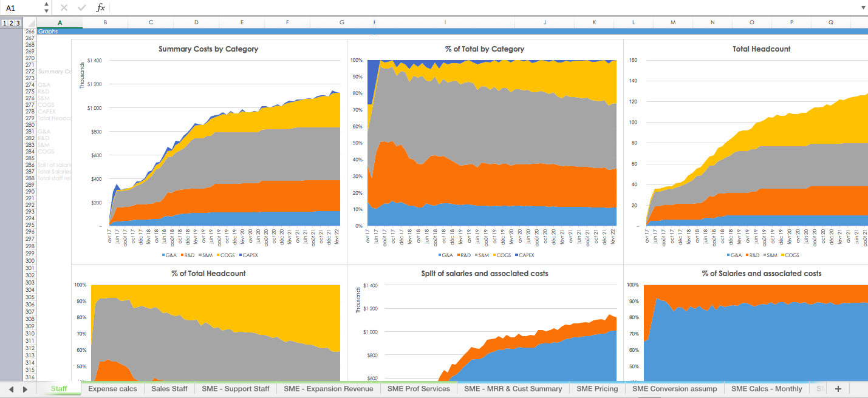The image size is (868, 398).
Task: Open the Insert Function fx icon
Action: pos(101,8)
